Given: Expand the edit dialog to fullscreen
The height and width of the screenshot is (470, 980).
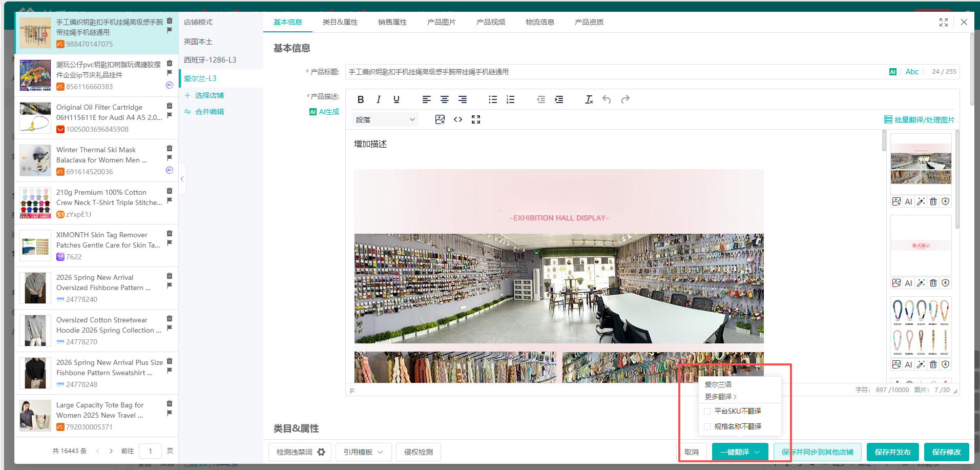Looking at the screenshot, I should pos(944,23).
